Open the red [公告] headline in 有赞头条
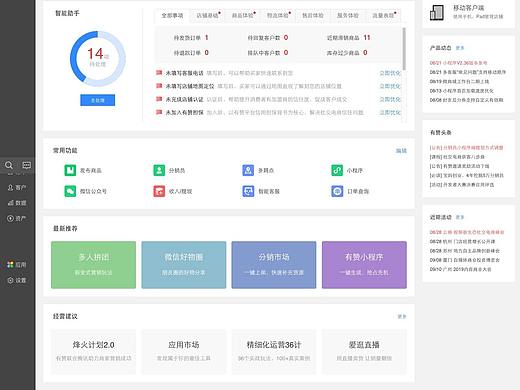Screen dimensions: 520x390 coord(466,148)
